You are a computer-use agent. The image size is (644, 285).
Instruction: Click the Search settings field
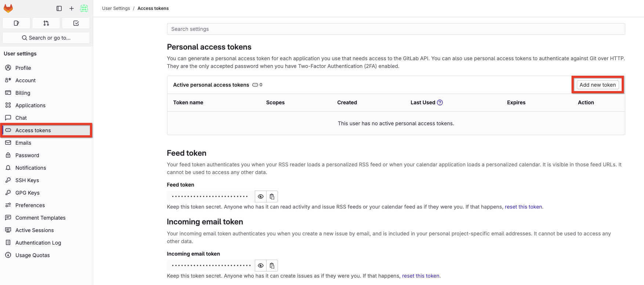pyautogui.click(x=396, y=29)
